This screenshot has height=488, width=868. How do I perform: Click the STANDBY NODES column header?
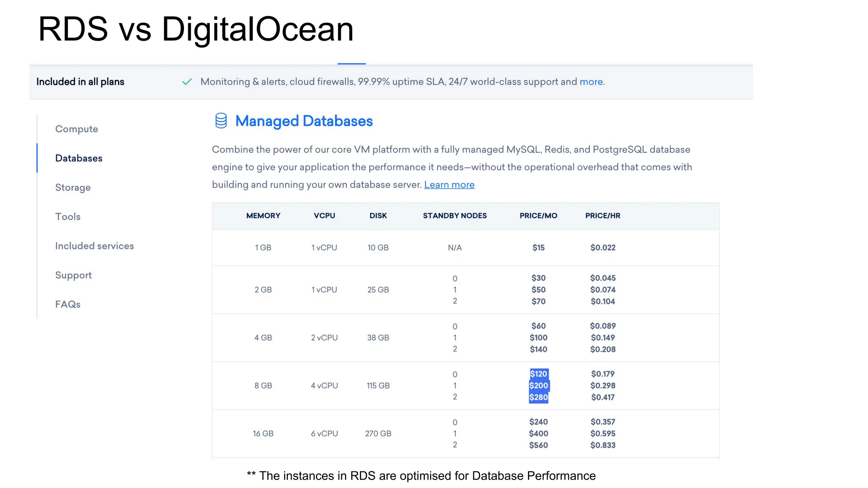tap(455, 216)
